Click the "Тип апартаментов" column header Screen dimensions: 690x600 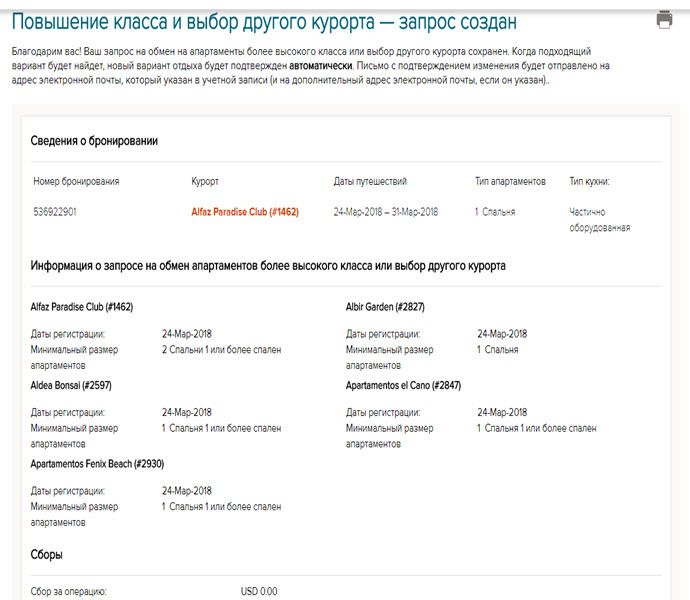pos(510,181)
